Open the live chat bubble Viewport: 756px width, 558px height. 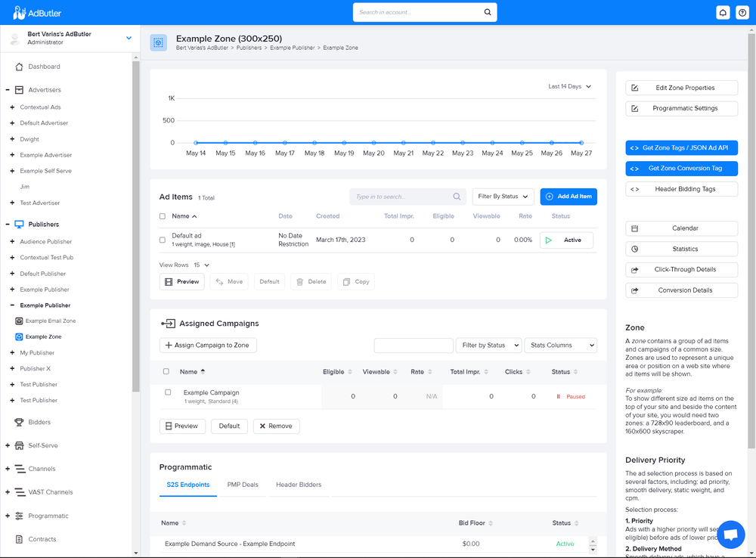click(731, 535)
